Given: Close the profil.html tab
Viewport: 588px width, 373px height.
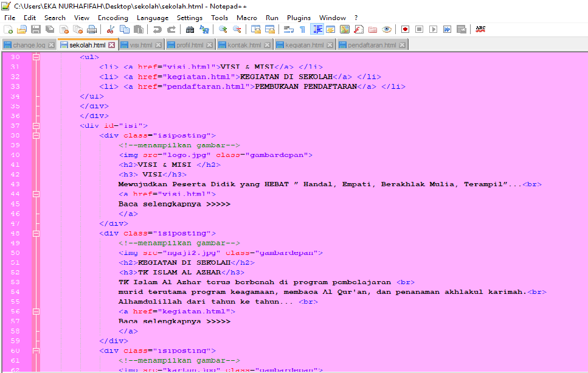Looking at the screenshot, I should [x=209, y=44].
